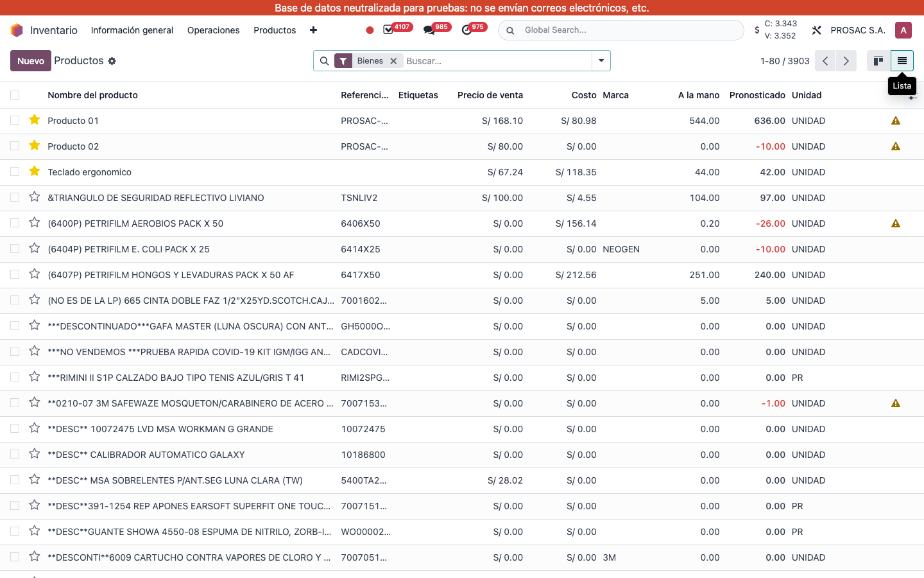Viewport: 924px width, 578px height.
Task: Open the optional columns adjuster icon
Action: click(x=912, y=98)
